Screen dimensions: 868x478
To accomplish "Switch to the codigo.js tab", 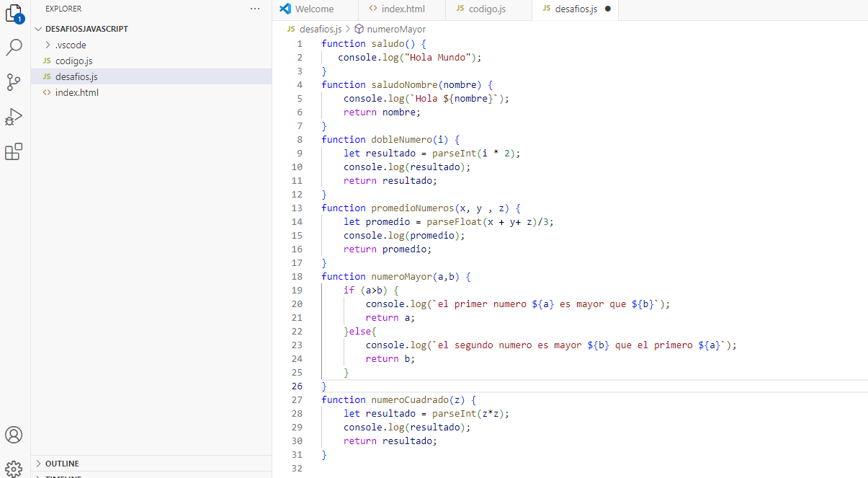I will [x=487, y=9].
